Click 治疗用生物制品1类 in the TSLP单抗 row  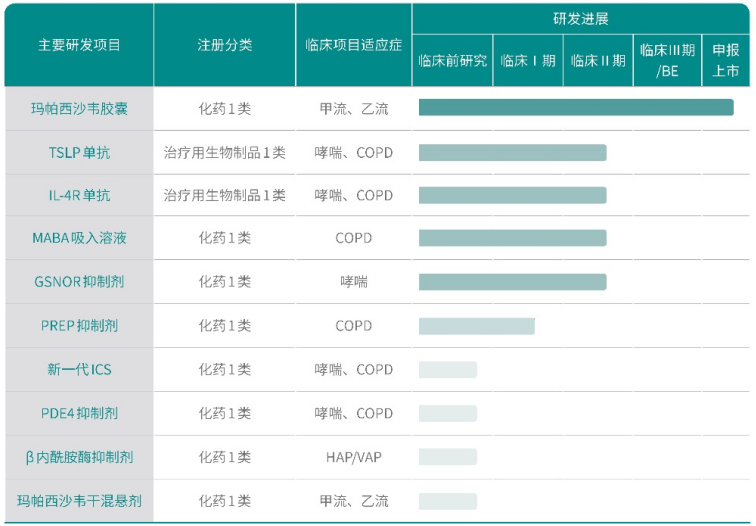click(x=225, y=153)
